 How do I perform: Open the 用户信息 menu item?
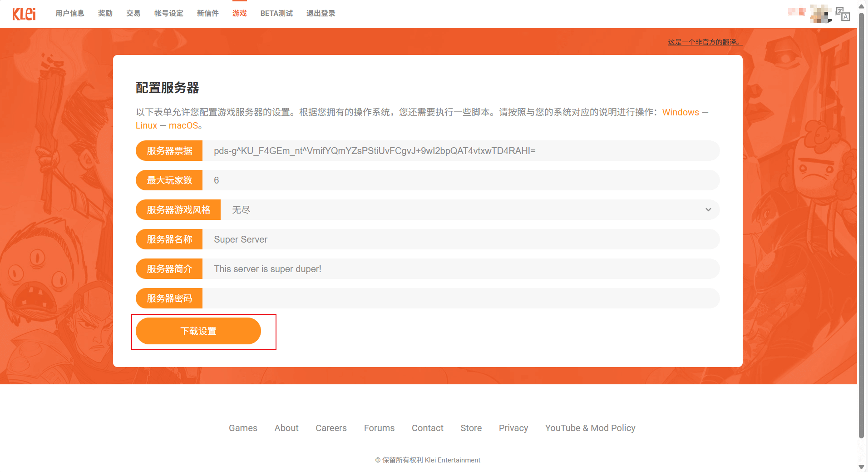(70, 14)
